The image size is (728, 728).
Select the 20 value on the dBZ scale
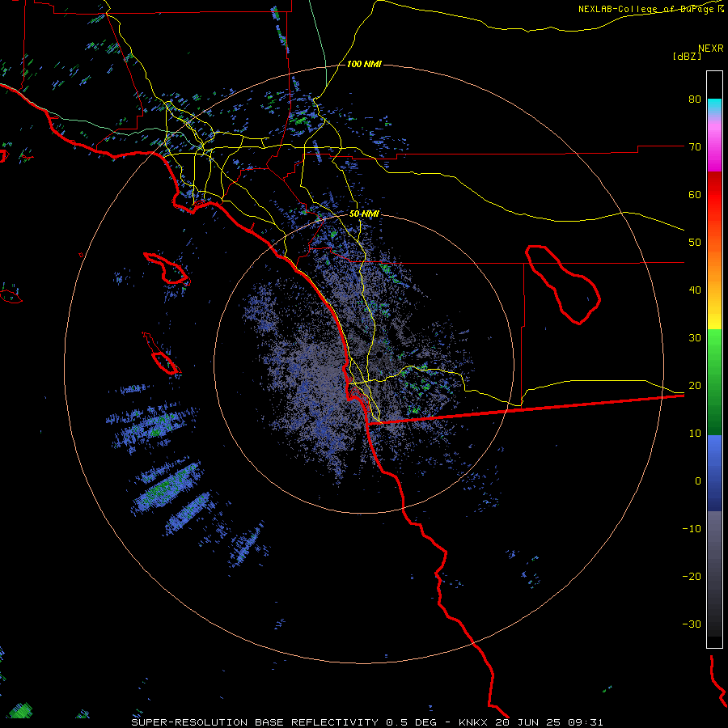tap(695, 386)
